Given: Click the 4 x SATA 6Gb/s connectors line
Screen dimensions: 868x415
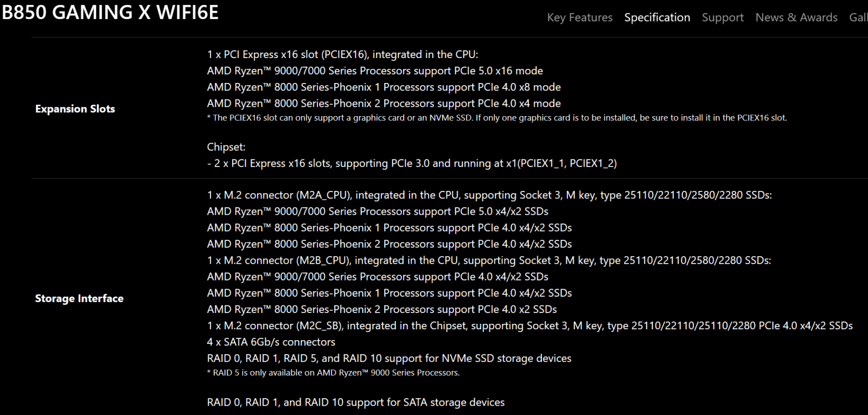Looking at the screenshot, I should [271, 342].
